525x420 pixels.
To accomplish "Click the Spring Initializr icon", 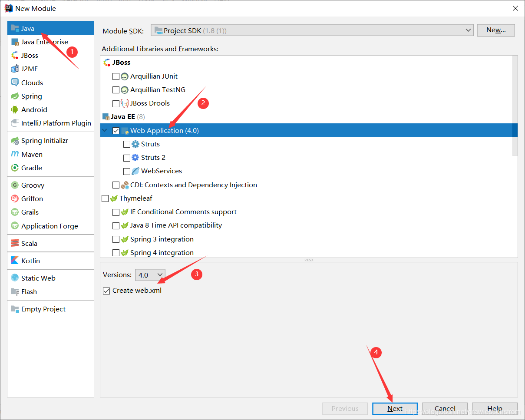I will (x=15, y=140).
